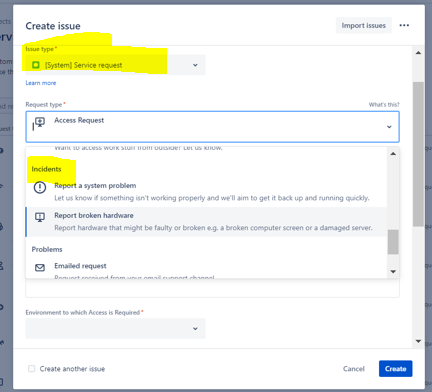The image size is (432, 392).
Task: Click the Incidents group heading
Action: tap(46, 169)
